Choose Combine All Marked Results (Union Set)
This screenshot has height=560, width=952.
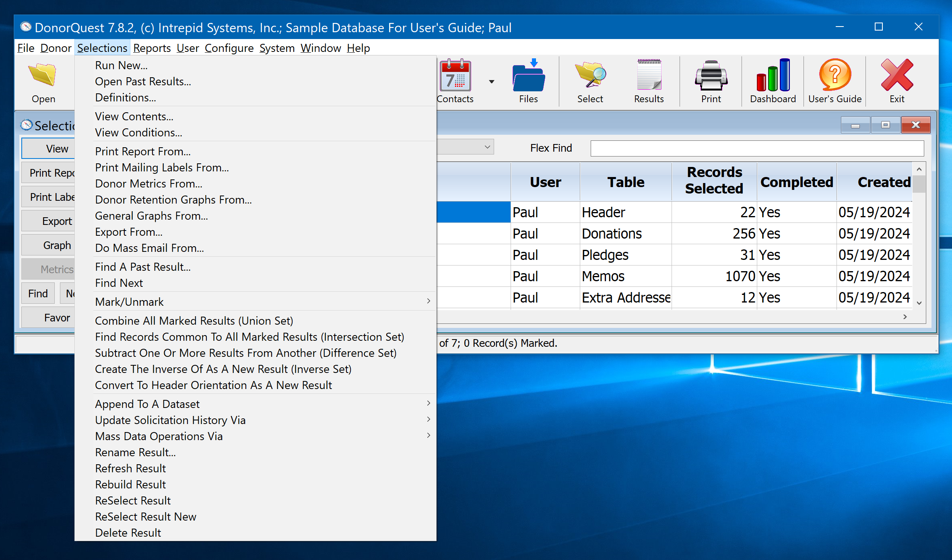point(256,321)
